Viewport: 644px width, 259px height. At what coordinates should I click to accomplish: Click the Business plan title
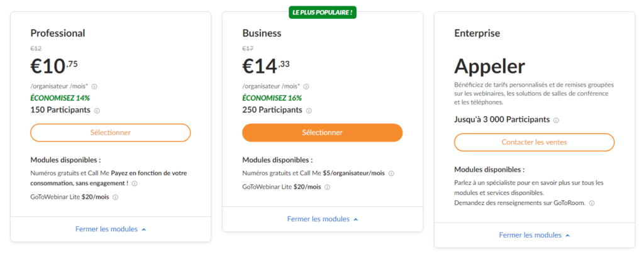[x=262, y=33]
